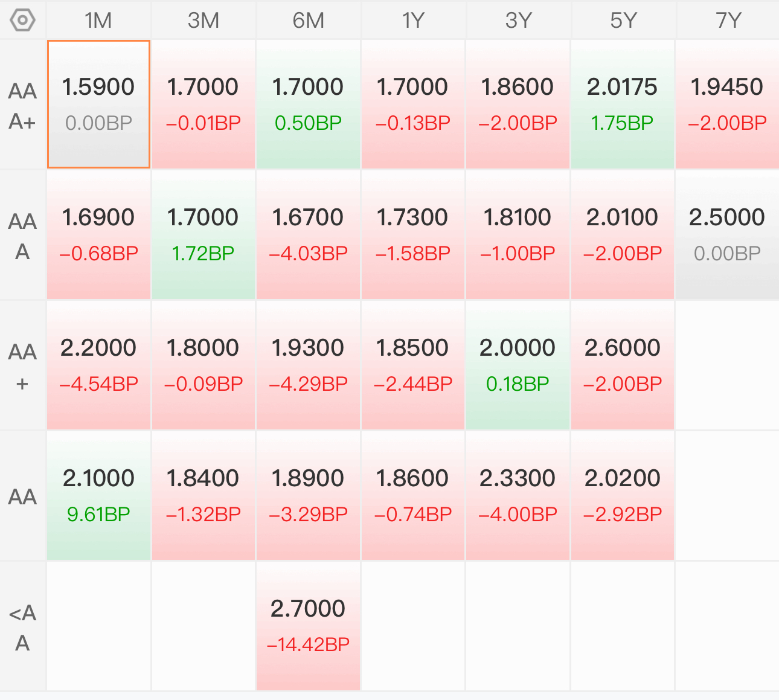Select the 1M column header
Screen dimensions: 779x700
point(98,21)
